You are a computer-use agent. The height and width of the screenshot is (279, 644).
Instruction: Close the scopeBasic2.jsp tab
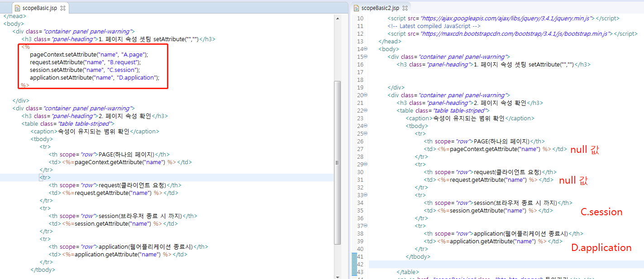tap(405, 8)
